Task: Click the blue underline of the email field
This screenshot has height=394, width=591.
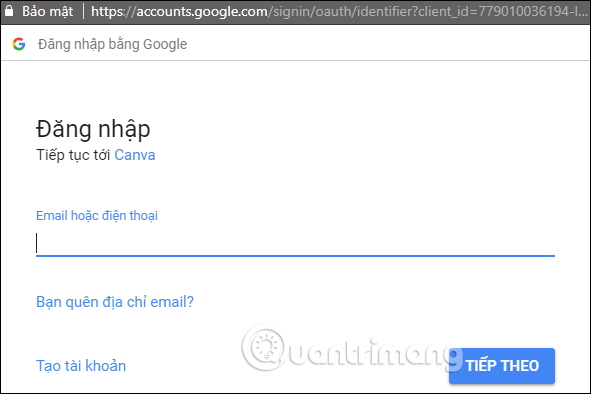Action: pos(295,256)
